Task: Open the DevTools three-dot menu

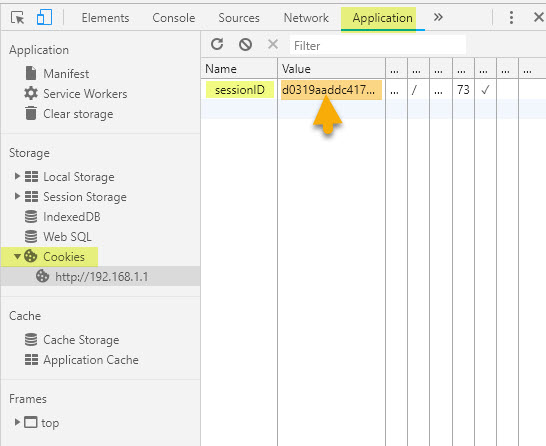Action: click(511, 17)
